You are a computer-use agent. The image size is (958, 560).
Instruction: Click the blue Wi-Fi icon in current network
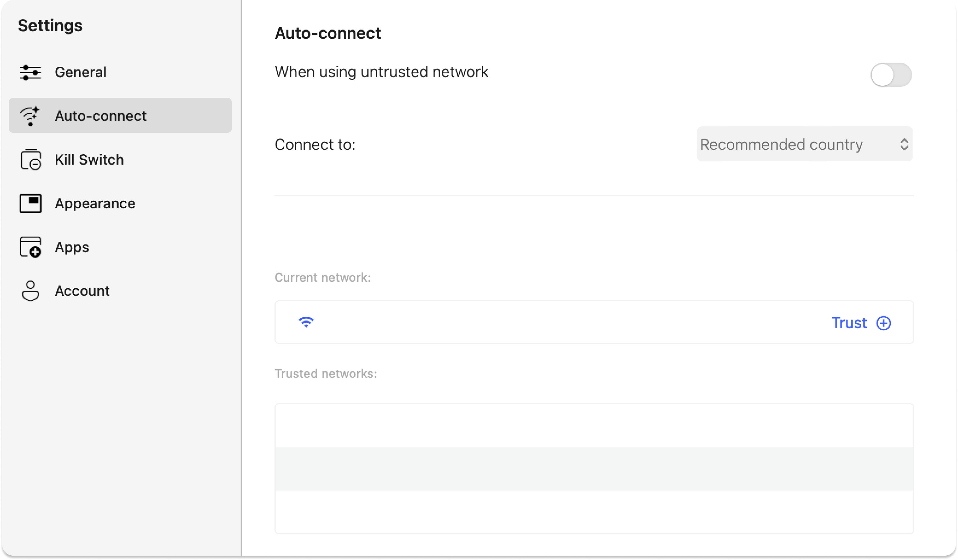point(306,322)
